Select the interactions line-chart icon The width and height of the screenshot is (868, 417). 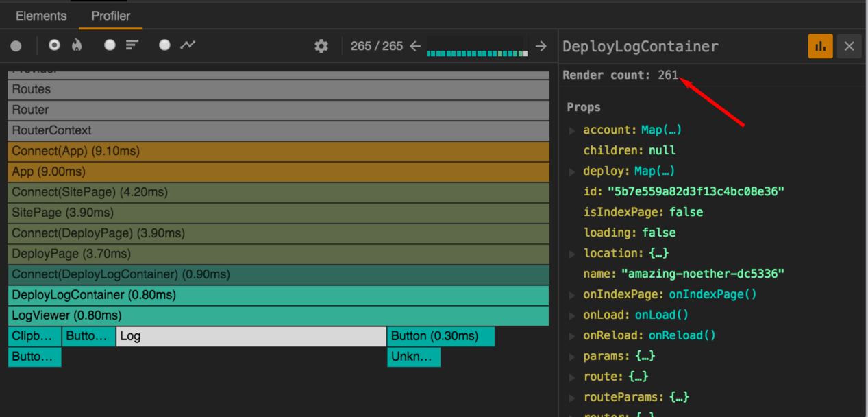[188, 45]
